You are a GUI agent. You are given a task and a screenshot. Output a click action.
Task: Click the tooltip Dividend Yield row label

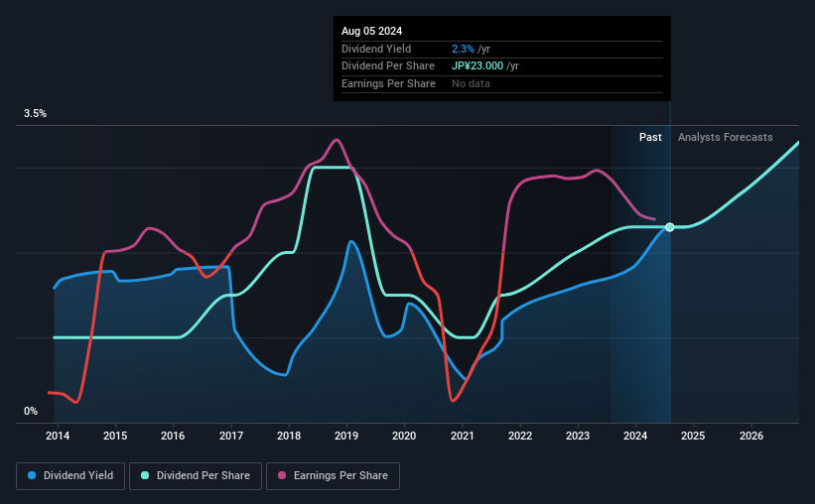click(376, 49)
